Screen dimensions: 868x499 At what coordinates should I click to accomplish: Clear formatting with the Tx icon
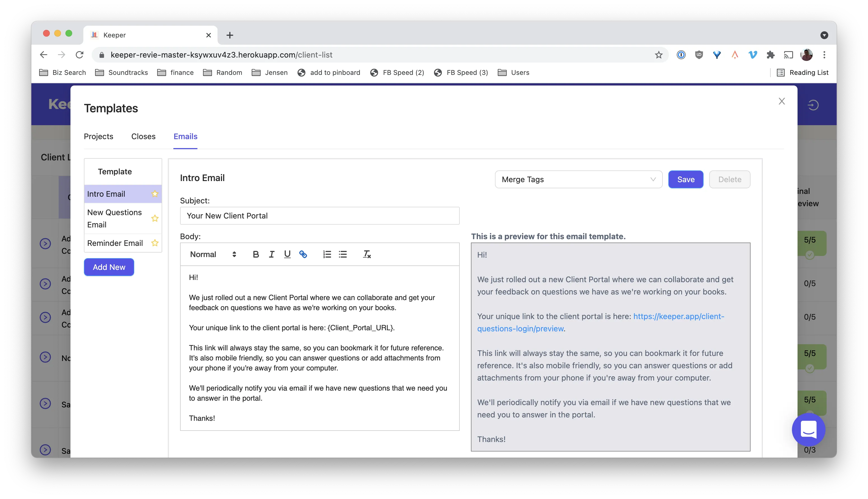pos(367,254)
